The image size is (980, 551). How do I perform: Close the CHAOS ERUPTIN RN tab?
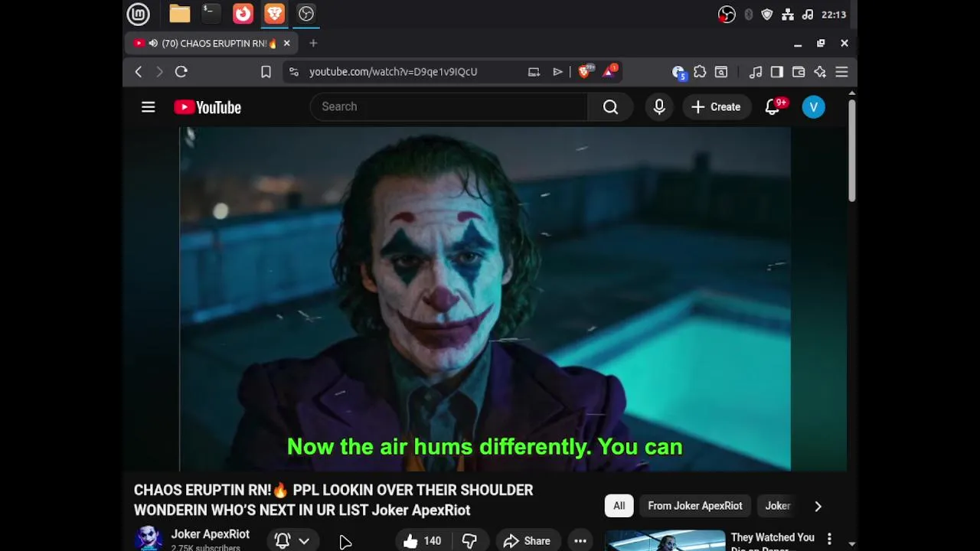click(x=287, y=44)
